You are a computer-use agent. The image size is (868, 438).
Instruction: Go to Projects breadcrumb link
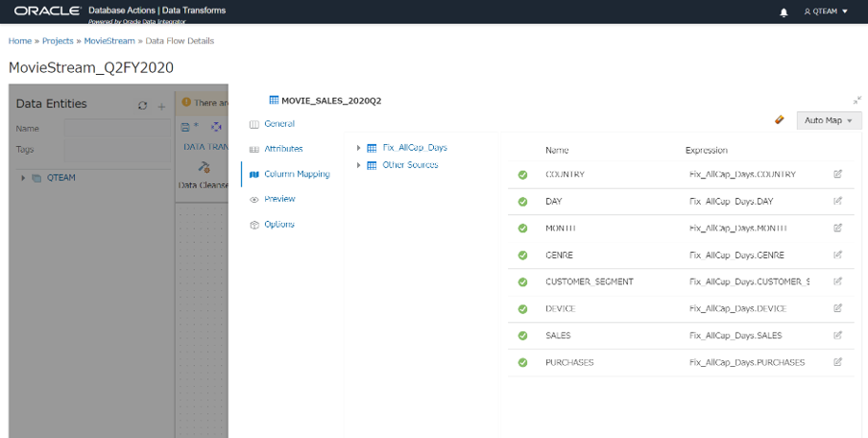[59, 41]
